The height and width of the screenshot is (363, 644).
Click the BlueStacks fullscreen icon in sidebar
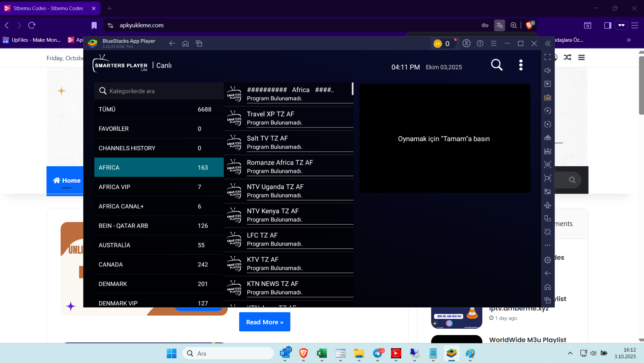548,57
